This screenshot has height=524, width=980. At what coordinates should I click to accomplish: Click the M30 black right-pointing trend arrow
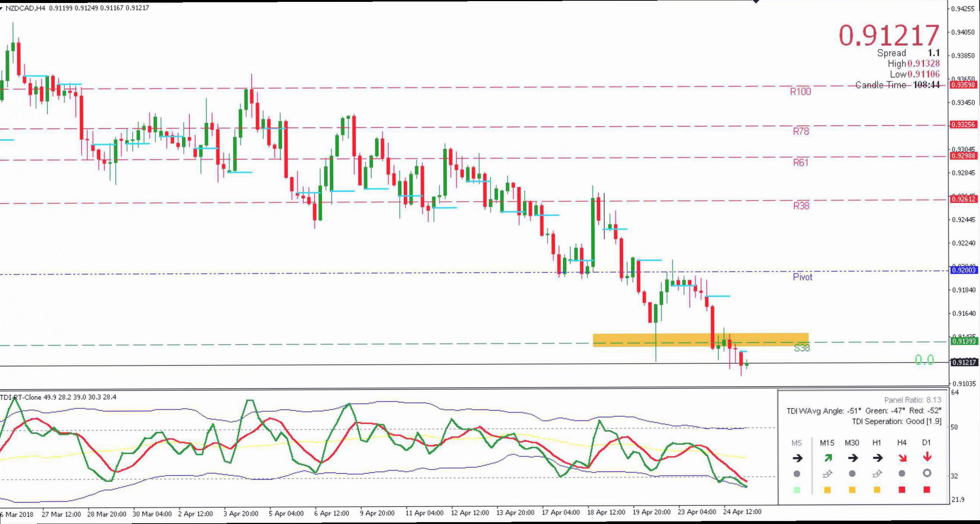coord(853,458)
